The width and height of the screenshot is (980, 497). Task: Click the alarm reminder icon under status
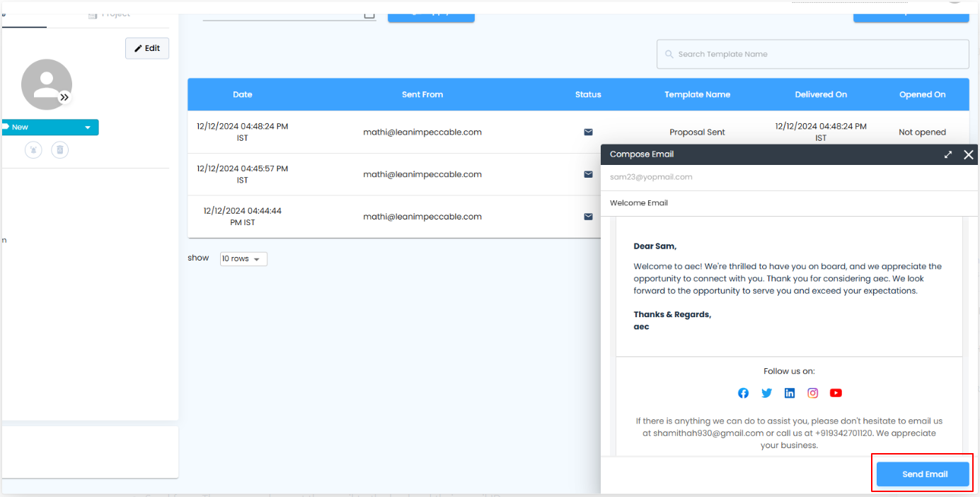click(x=33, y=149)
